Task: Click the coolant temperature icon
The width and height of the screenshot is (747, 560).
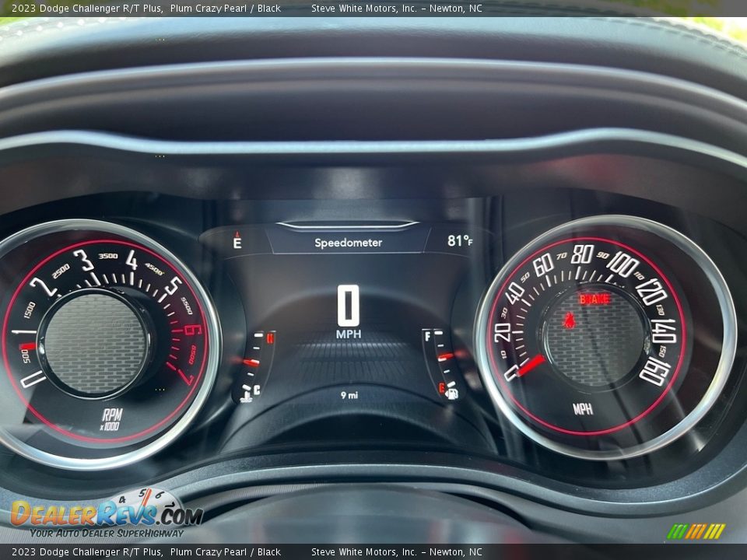Action: (x=246, y=396)
